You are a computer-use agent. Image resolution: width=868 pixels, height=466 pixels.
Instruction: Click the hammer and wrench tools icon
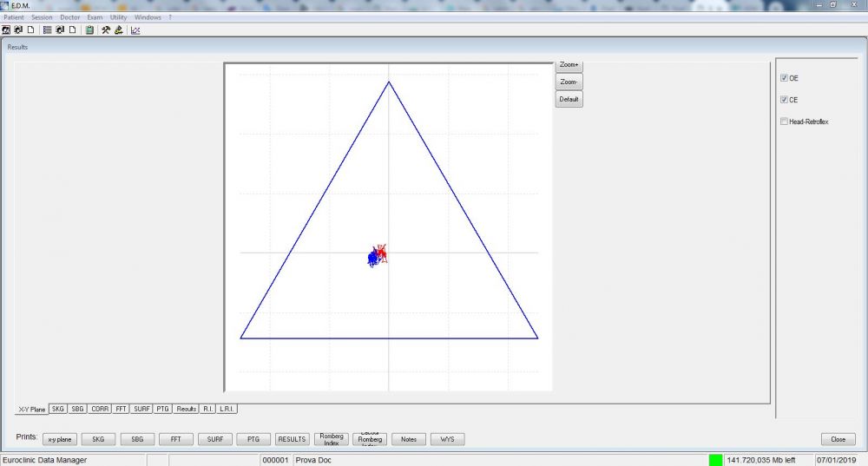point(106,30)
